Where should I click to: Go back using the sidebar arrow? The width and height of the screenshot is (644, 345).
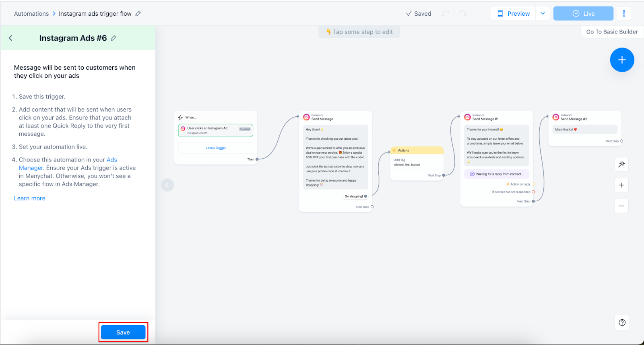11,38
